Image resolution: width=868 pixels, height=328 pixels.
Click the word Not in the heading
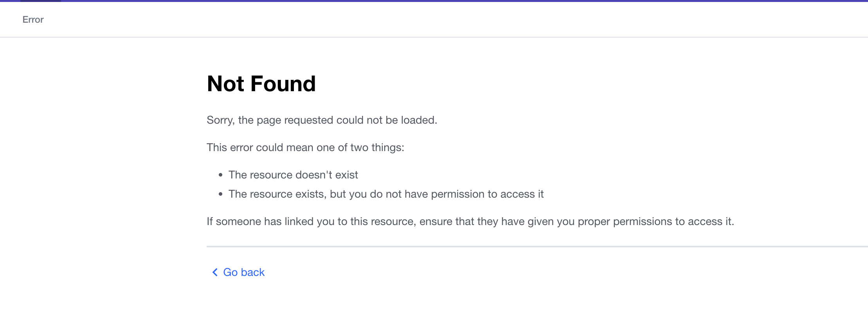(x=225, y=84)
